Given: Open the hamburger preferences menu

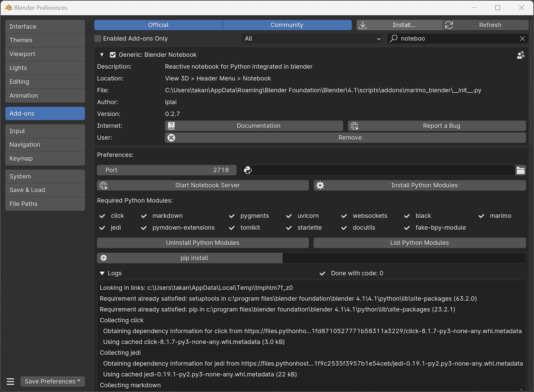Looking at the screenshot, I should tap(10, 382).
